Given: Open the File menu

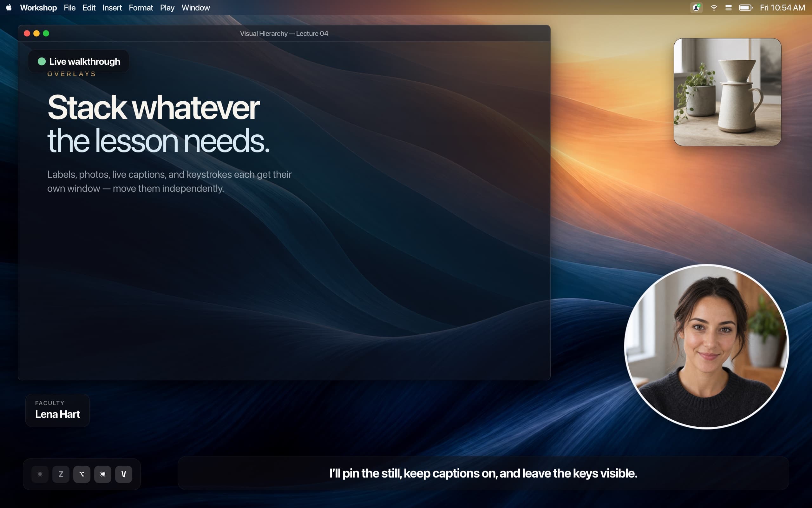Looking at the screenshot, I should click(69, 7).
